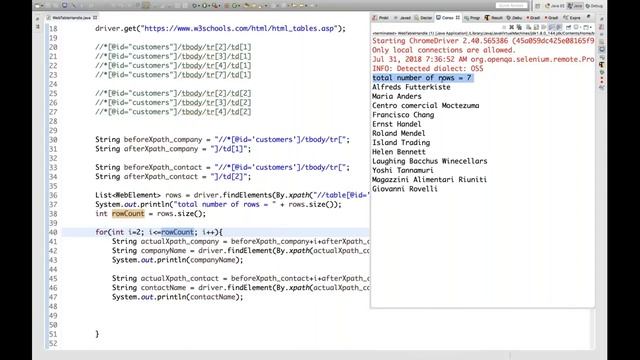Viewport: 640px width, 360px height.
Task: Switch to the Debug view tab
Action: 515,18
